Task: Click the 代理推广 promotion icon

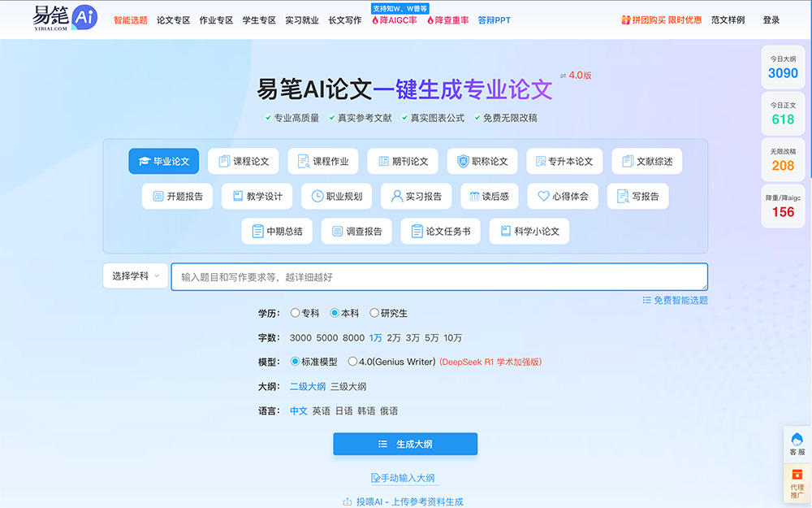Action: [797, 475]
